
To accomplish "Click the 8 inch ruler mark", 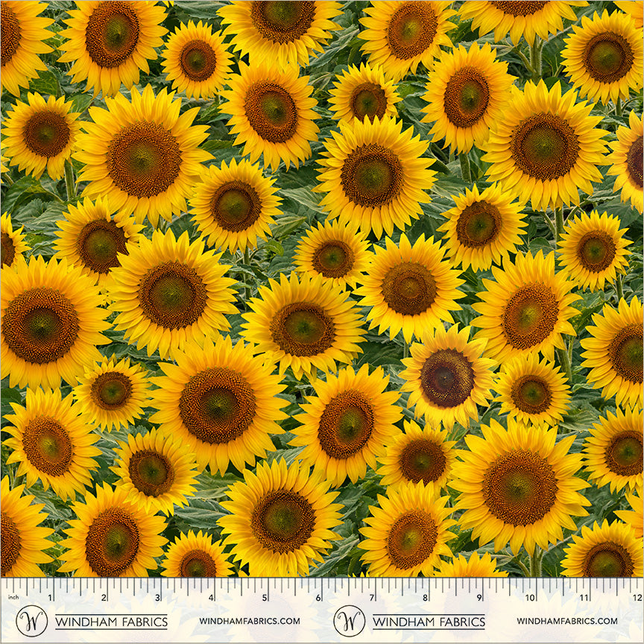I will 425,597.
